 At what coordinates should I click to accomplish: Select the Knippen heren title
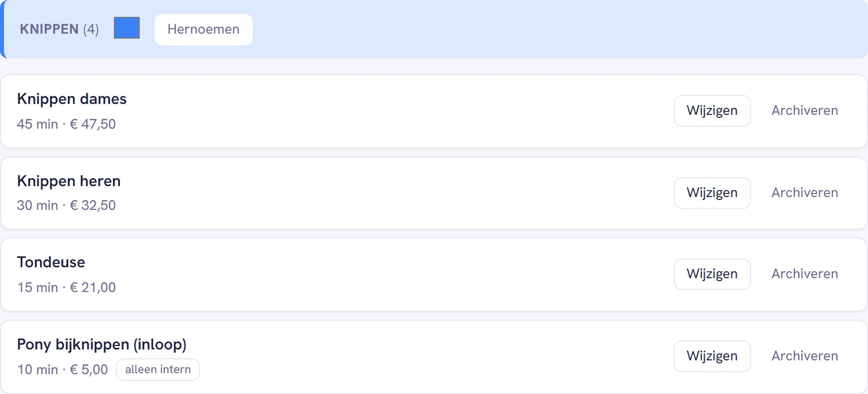click(69, 181)
